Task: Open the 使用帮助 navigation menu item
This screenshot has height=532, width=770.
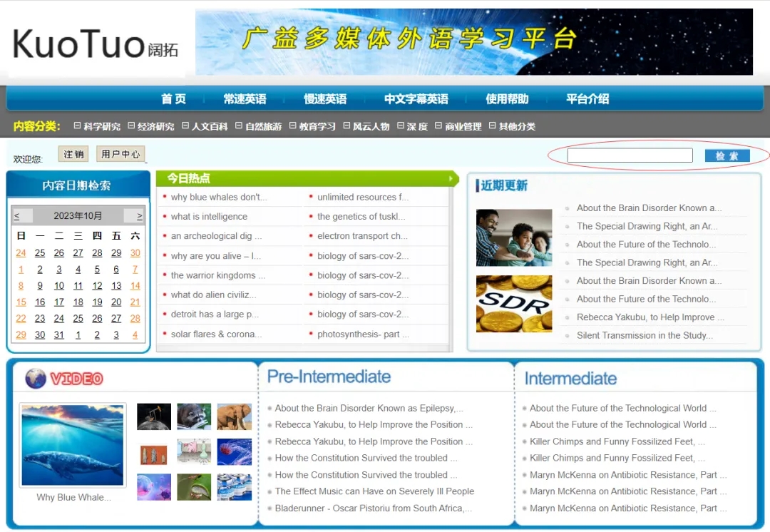Action: [x=507, y=99]
